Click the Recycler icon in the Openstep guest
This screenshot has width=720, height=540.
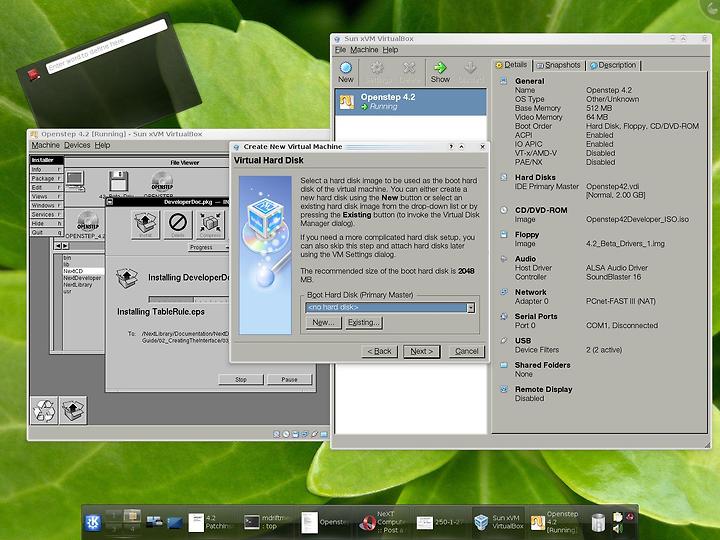pyautogui.click(x=44, y=410)
